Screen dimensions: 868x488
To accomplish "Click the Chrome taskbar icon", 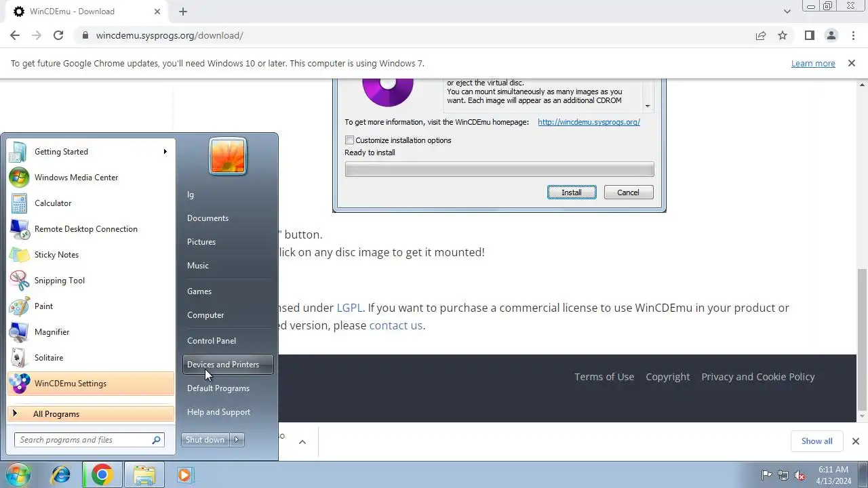I will [x=102, y=475].
